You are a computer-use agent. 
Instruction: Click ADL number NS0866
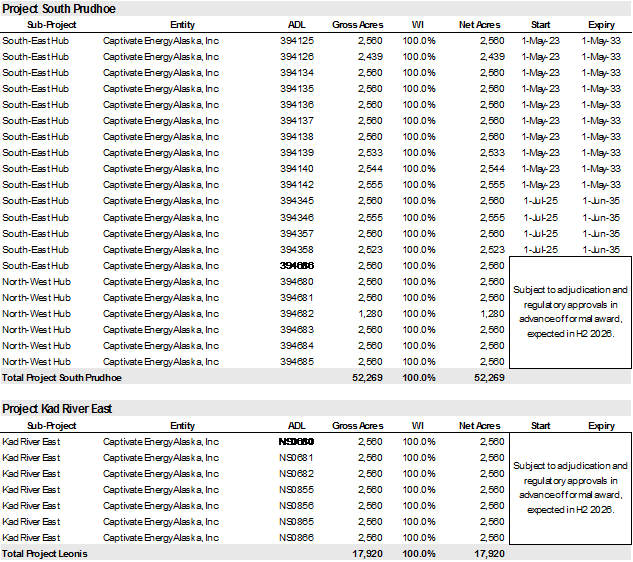click(x=297, y=538)
